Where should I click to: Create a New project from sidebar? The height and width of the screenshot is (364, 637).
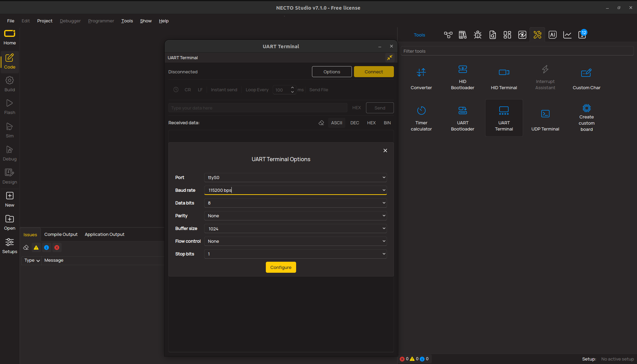coord(10,200)
